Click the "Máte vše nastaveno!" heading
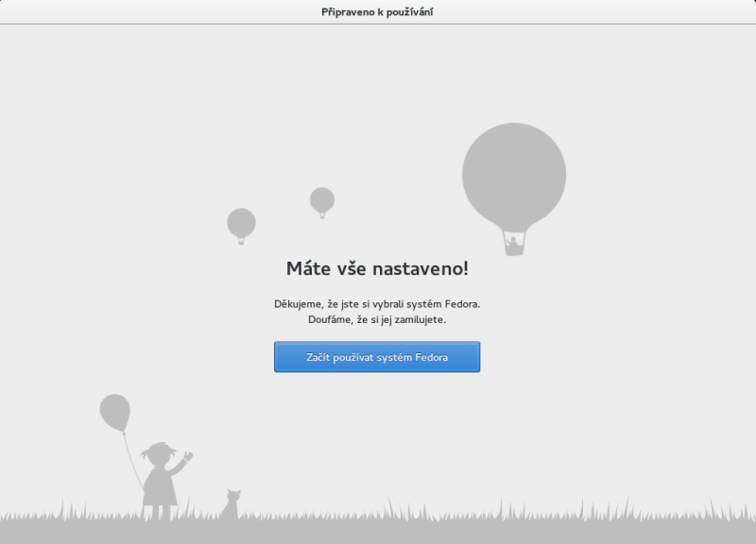756x544 pixels. pyautogui.click(x=377, y=268)
